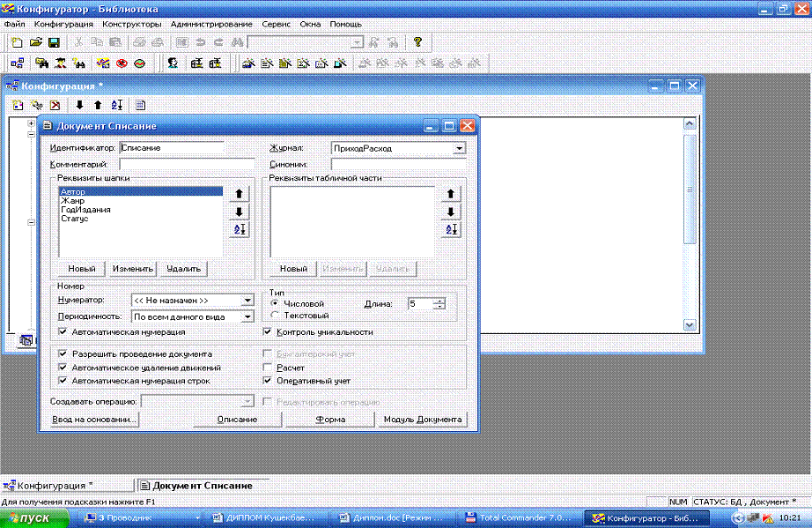
Task: Open the Периодичность combo box
Action: (247, 316)
